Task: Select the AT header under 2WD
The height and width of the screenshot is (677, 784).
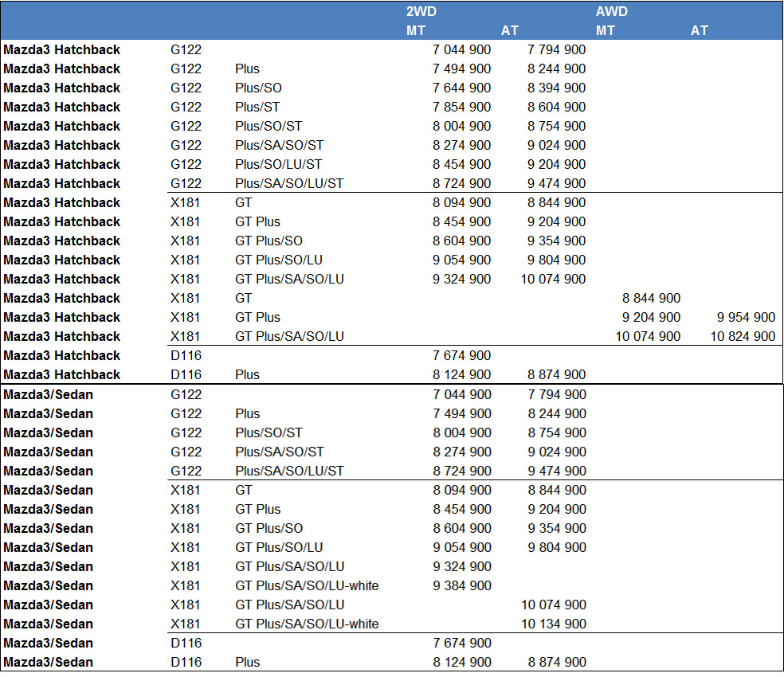Action: click(509, 30)
